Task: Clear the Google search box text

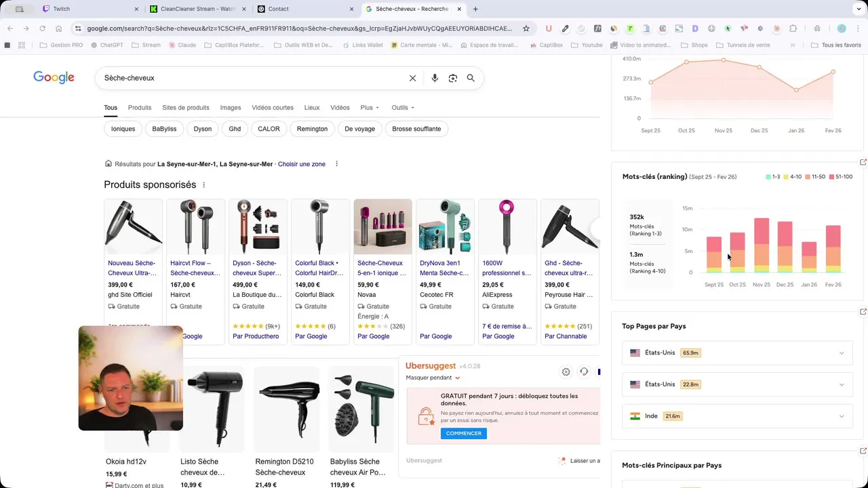Action: pyautogui.click(x=412, y=78)
